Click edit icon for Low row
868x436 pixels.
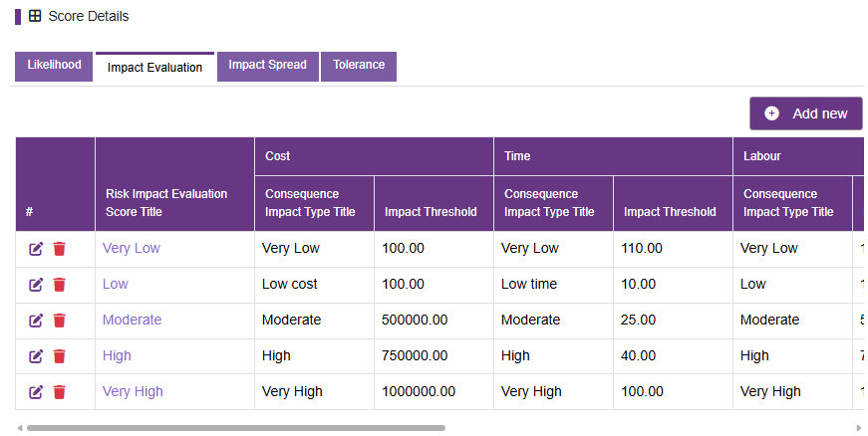(x=36, y=285)
